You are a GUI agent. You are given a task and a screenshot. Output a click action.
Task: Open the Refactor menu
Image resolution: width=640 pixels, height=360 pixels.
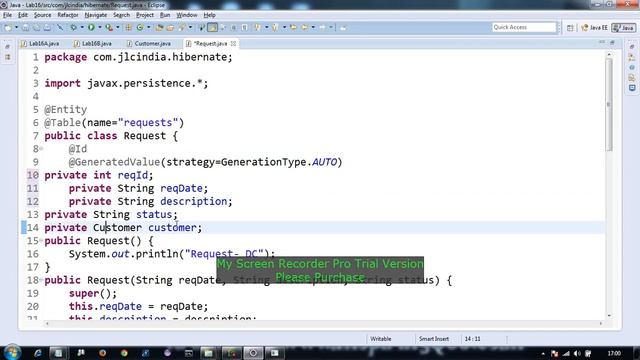(68, 15)
